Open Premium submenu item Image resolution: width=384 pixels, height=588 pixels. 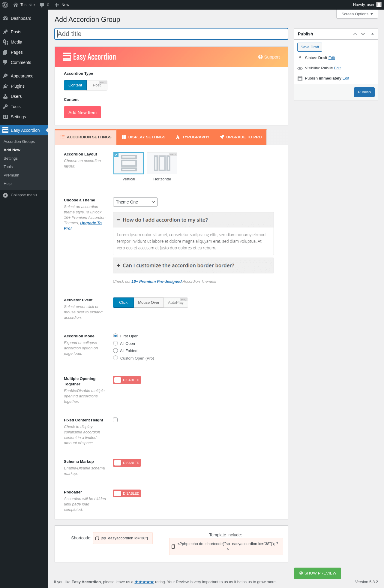(x=11, y=175)
